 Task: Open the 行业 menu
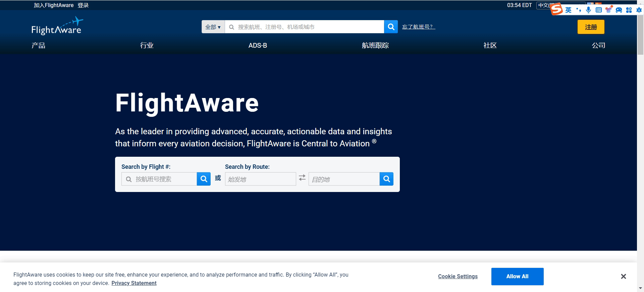[147, 45]
